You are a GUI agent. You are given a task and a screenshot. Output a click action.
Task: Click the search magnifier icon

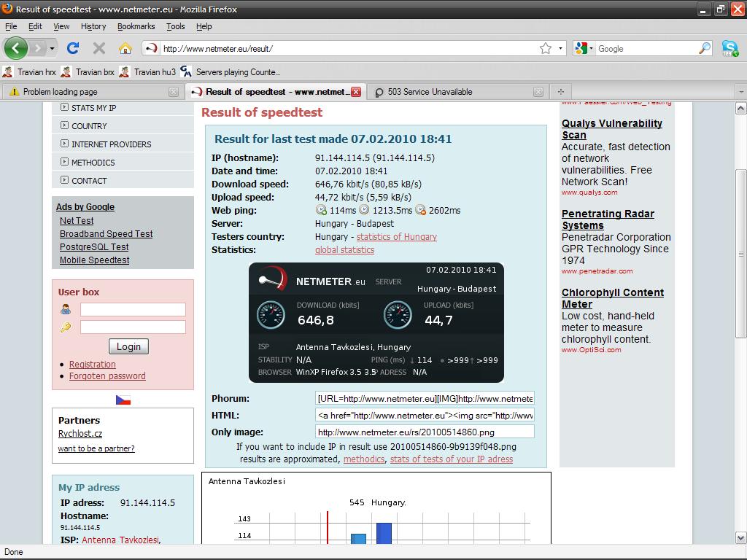pyautogui.click(x=705, y=48)
